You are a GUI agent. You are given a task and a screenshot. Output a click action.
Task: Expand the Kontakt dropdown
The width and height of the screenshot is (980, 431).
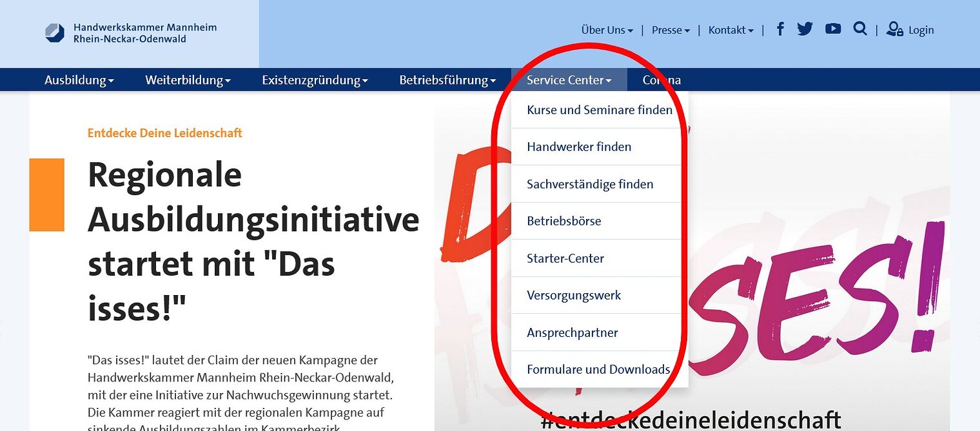730,30
